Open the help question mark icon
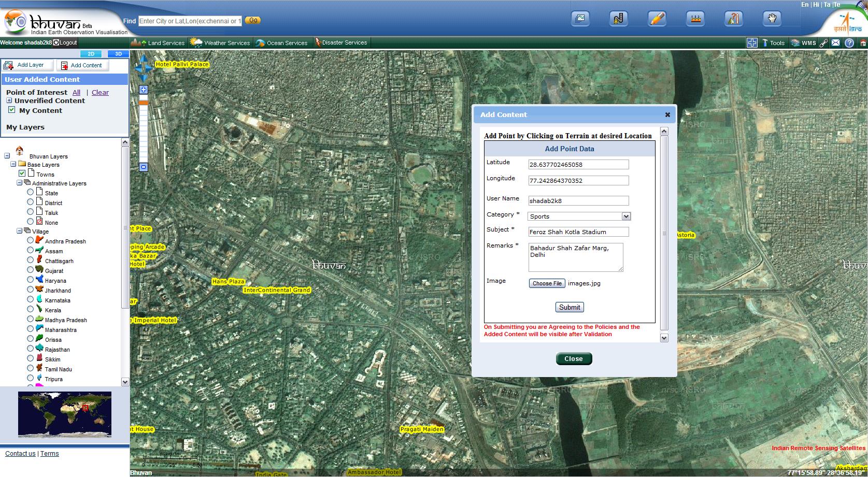This screenshot has height=477, width=868. [849, 43]
